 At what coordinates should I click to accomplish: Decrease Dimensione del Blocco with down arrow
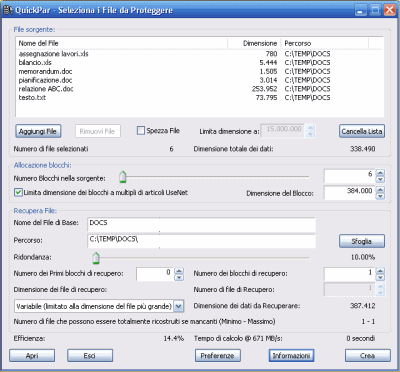pos(380,196)
